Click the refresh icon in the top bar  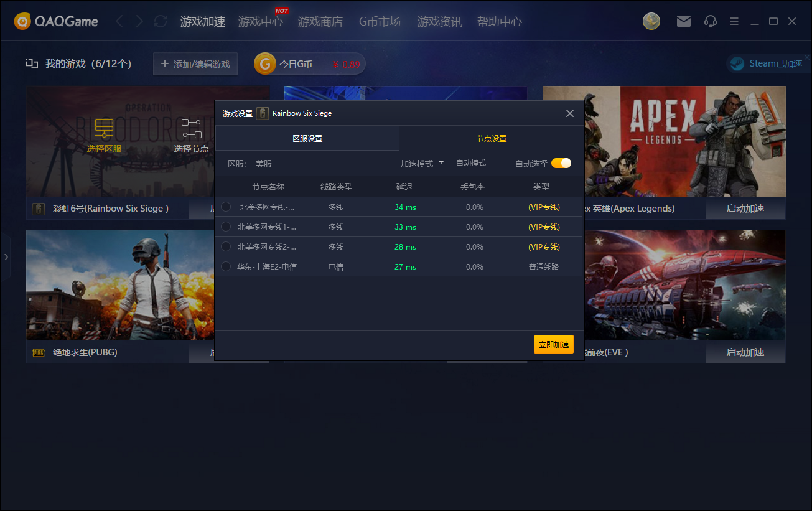[x=161, y=22]
